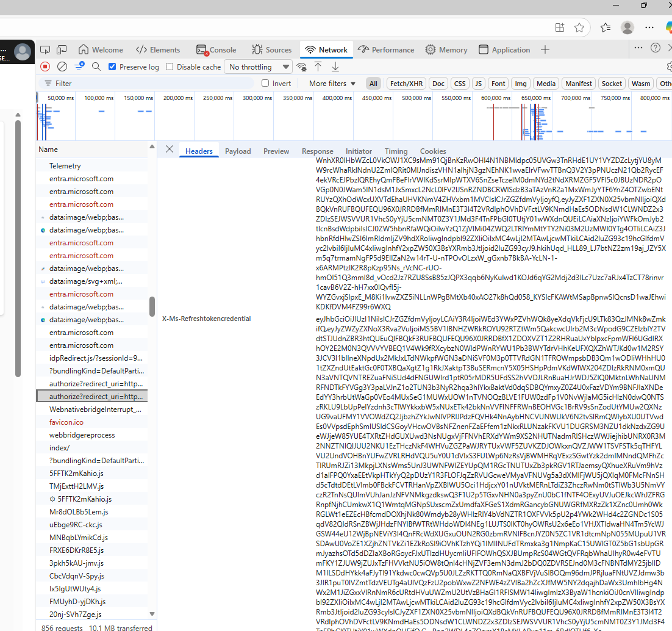Stop recording the network log
The image size is (672, 631).
click(x=45, y=67)
